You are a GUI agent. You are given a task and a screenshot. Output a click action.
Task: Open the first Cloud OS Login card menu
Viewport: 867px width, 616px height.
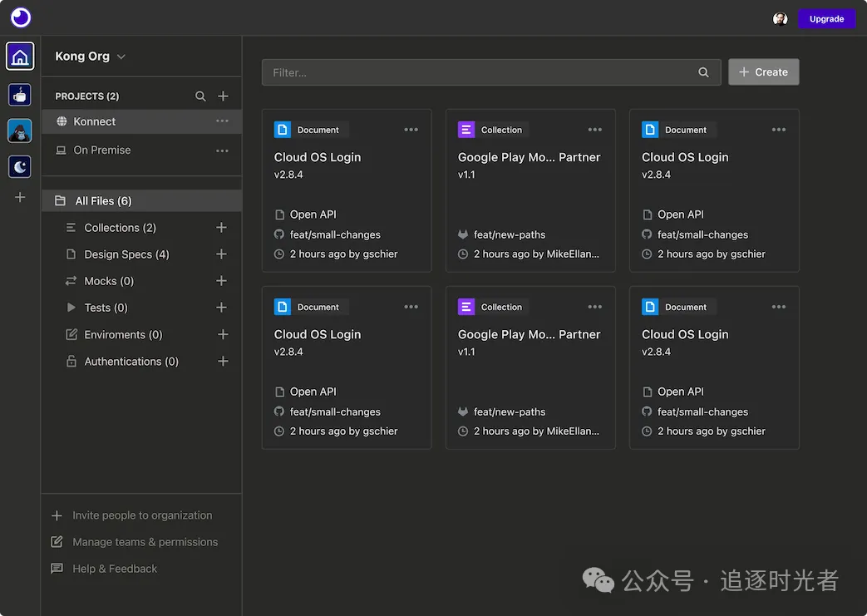coord(411,130)
